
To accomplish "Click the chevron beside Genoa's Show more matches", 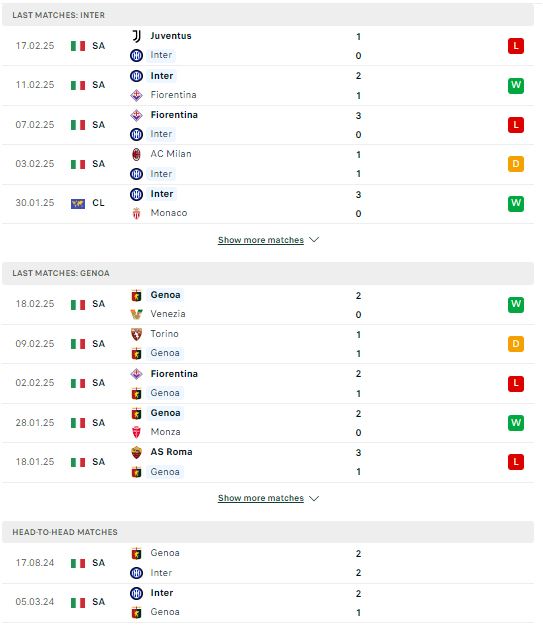I will (x=314, y=498).
